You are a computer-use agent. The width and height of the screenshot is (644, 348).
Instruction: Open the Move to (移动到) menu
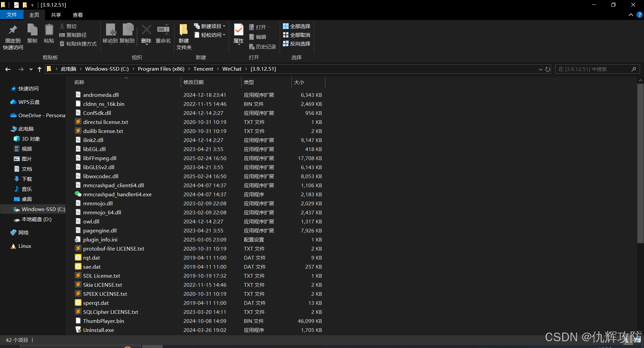[110, 33]
